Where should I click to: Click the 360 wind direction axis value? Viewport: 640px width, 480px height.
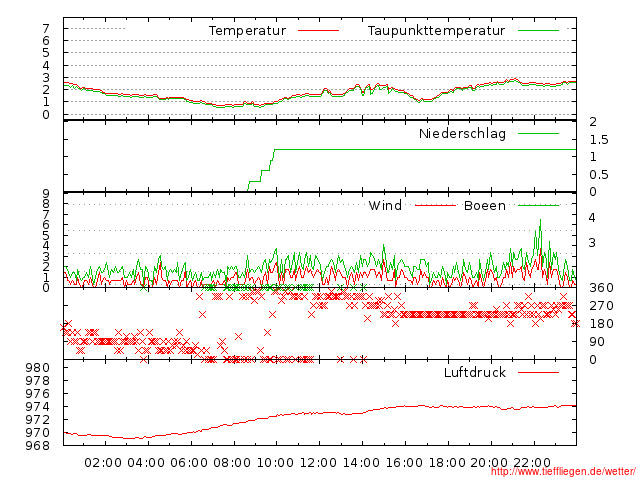601,288
